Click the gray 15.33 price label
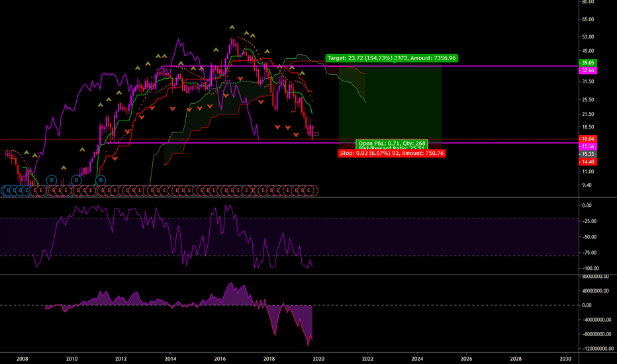Viewport: 617px width, 364px height. point(588,154)
